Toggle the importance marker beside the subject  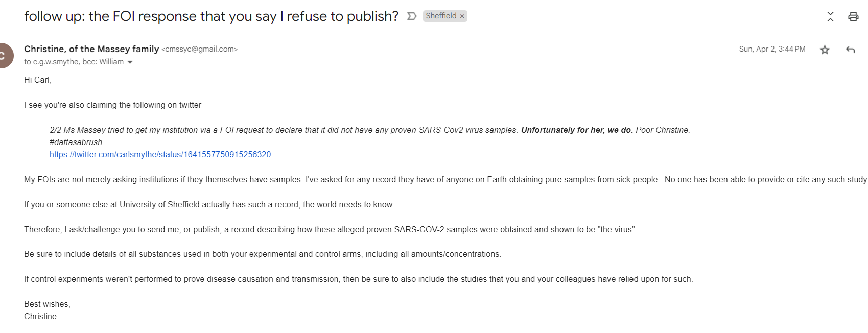[411, 16]
